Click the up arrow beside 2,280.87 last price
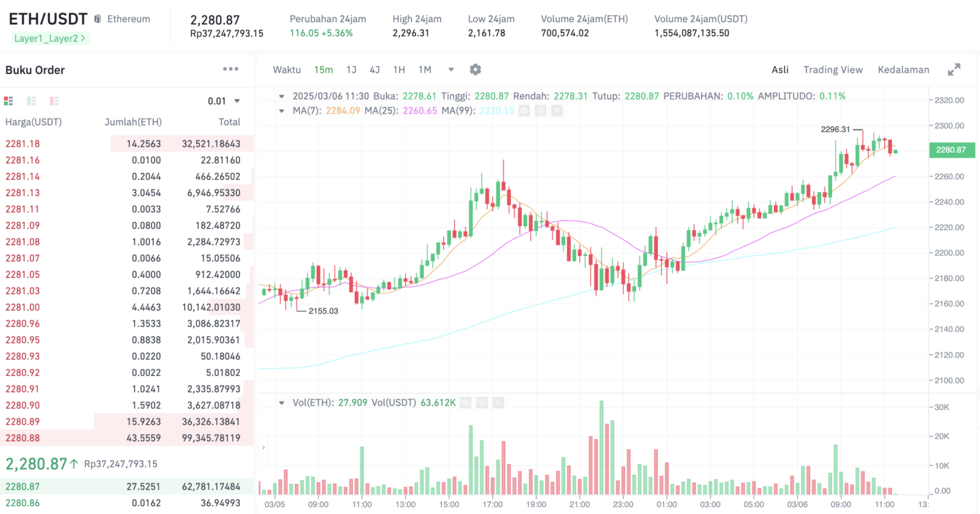 [x=74, y=464]
